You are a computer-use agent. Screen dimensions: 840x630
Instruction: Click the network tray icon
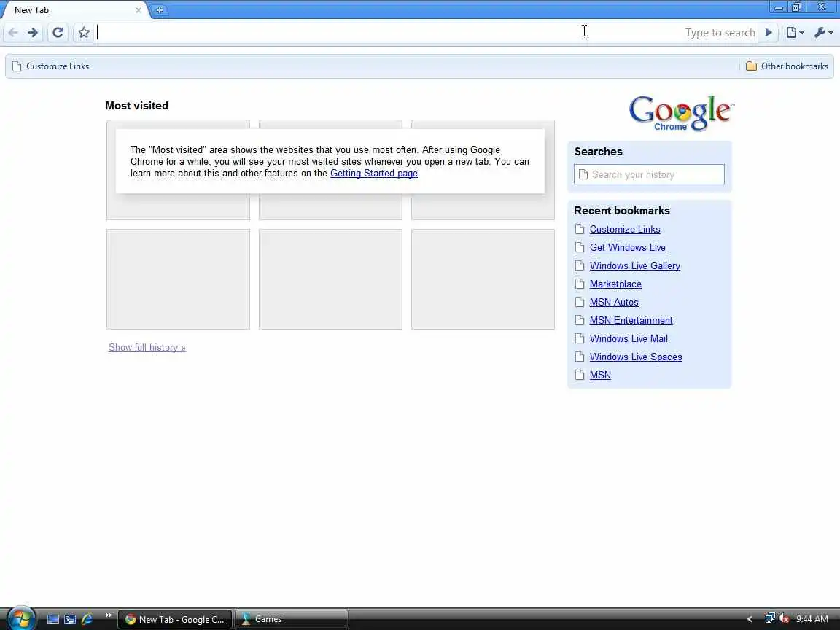(x=770, y=619)
